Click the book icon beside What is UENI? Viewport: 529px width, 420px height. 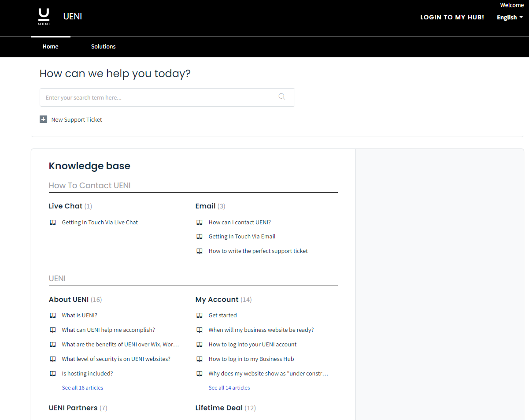53,316
